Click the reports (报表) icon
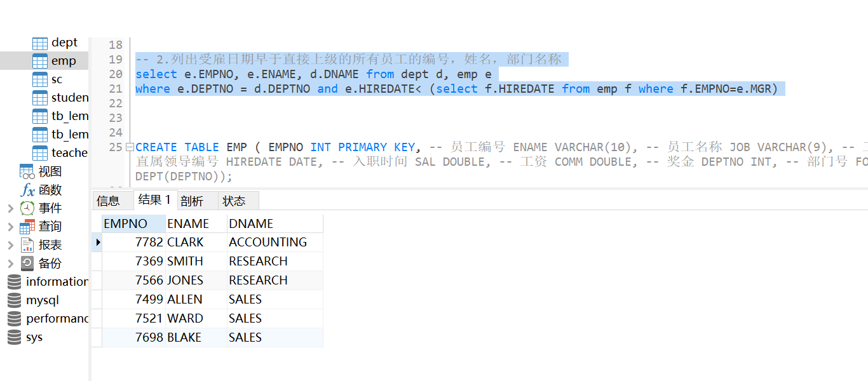The image size is (868, 381). tap(27, 245)
